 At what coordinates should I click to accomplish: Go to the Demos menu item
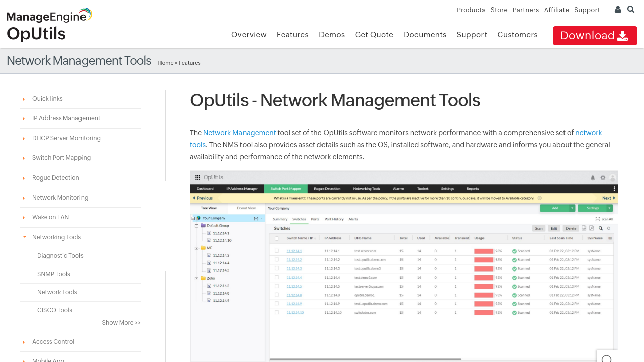[332, 35]
